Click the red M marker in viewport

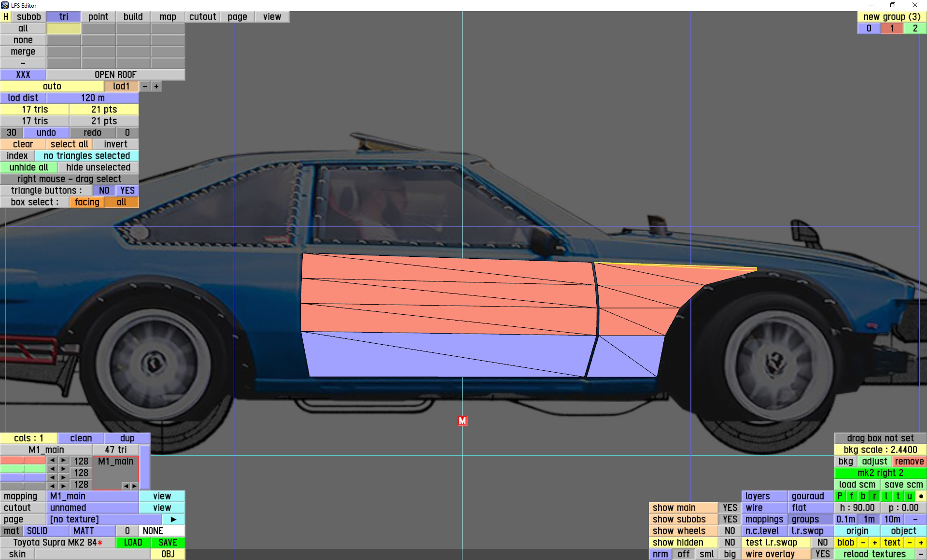[462, 421]
